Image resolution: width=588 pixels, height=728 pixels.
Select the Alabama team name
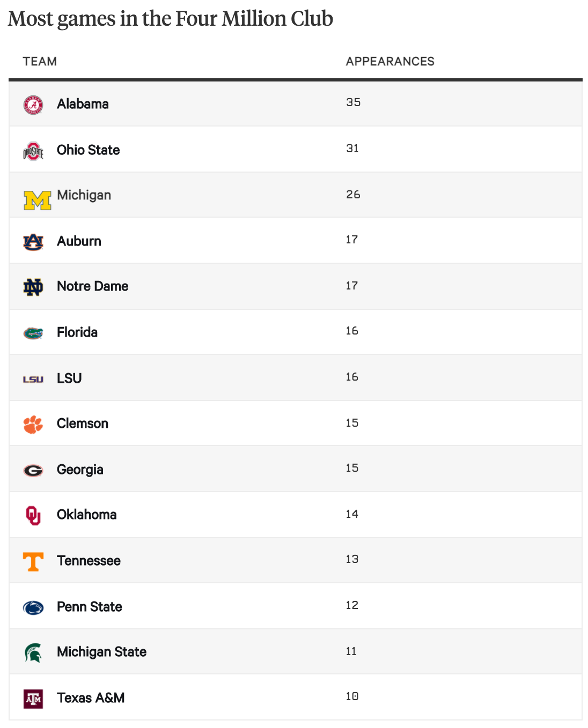[x=83, y=104]
